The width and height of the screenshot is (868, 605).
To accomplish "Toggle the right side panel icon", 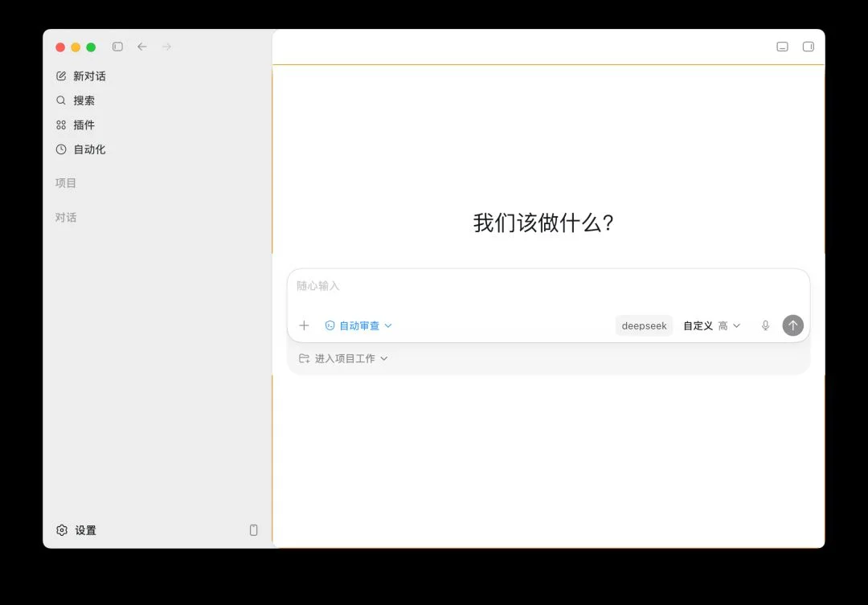I will point(809,47).
